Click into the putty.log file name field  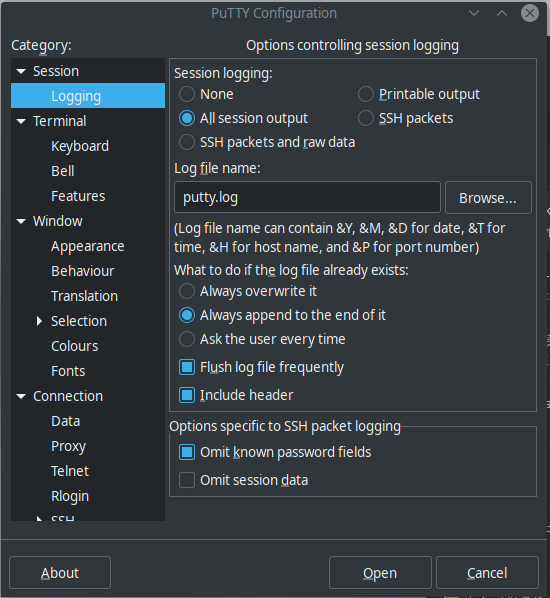coord(307,197)
